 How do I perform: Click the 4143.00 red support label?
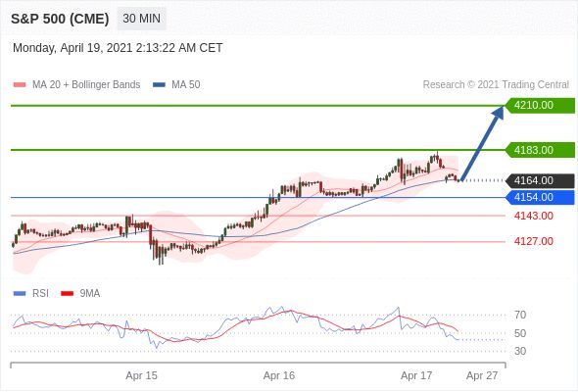534,216
